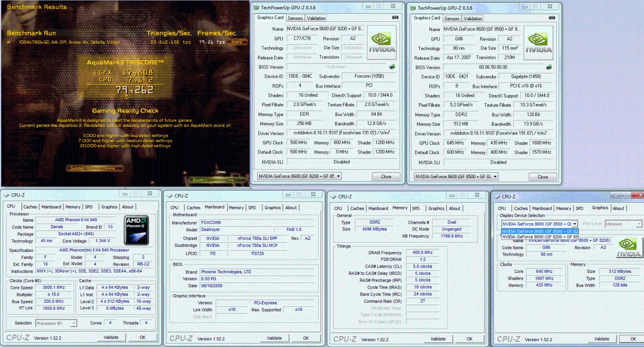Open SPD tab in CPU-Z Mainboard window
The image size is (644, 347).
click(252, 208)
